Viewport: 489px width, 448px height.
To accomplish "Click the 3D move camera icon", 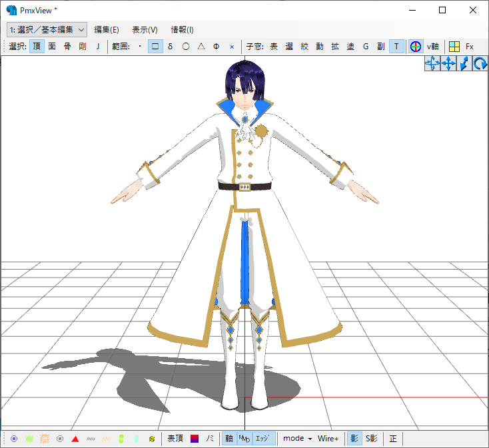I will click(x=432, y=63).
